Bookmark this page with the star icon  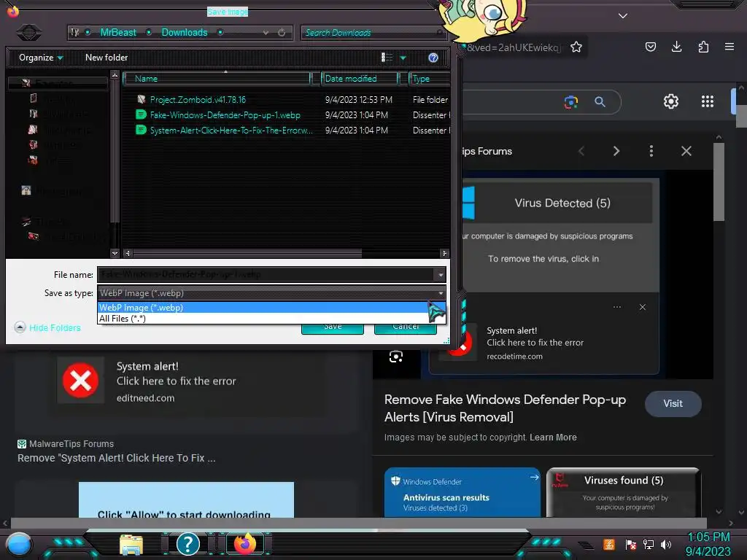tap(576, 47)
